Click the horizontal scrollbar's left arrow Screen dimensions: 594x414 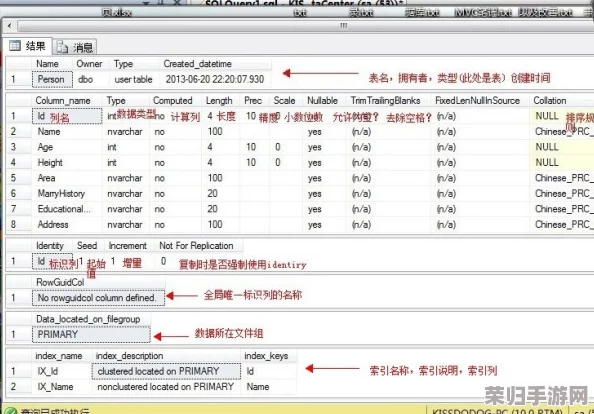[9, 26]
